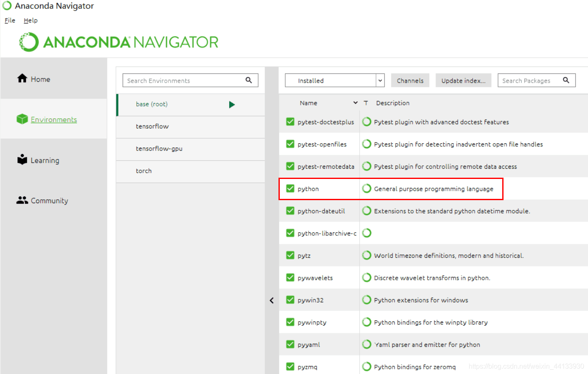The height and width of the screenshot is (374, 588).
Task: Click the circle icon for python-libarchive-c
Action: click(367, 233)
